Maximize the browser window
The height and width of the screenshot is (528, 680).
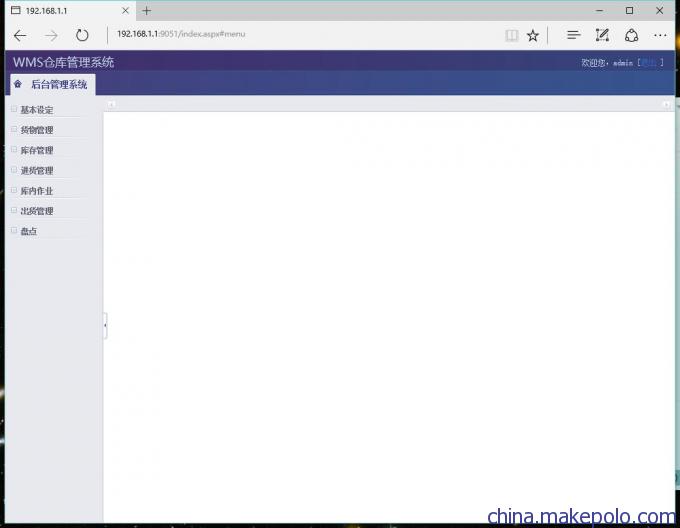629,10
